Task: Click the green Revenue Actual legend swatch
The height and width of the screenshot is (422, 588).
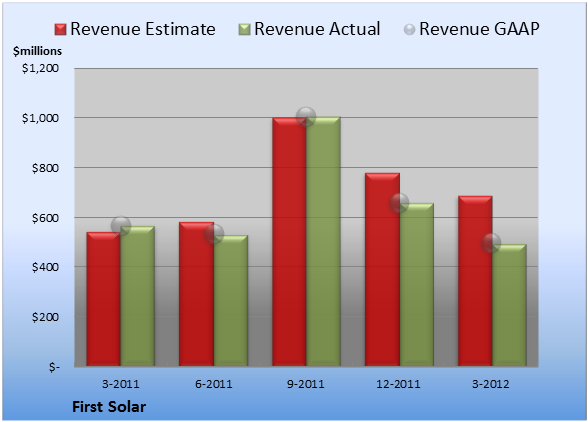Action: 244,29
